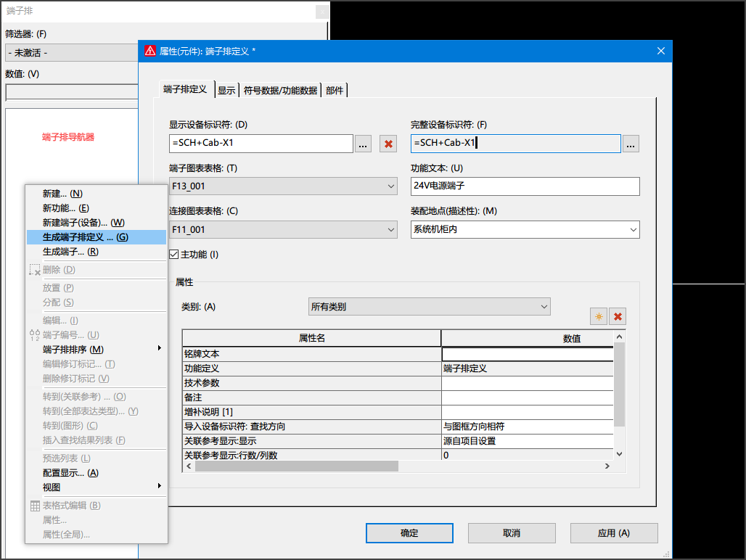Image resolution: width=746 pixels, height=560 pixels.
Task: Click the 确定 button
Action: (x=409, y=533)
